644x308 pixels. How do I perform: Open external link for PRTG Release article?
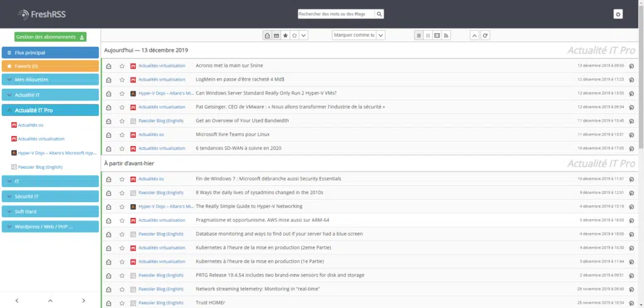coord(631,275)
